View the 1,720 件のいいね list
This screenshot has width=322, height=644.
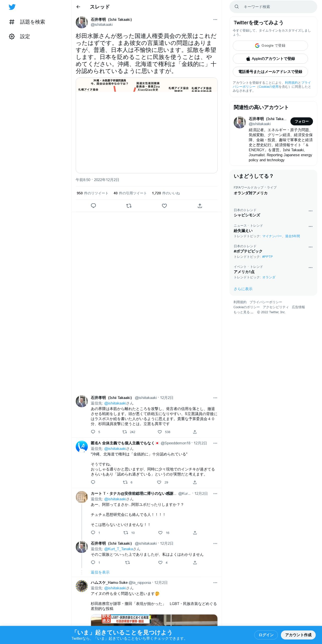tap(166, 193)
